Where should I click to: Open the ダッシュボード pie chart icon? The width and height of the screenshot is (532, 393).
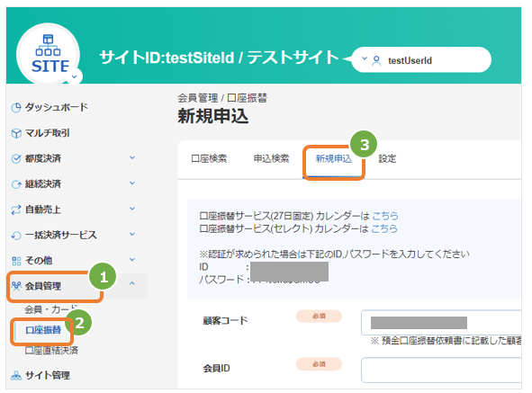click(16, 108)
